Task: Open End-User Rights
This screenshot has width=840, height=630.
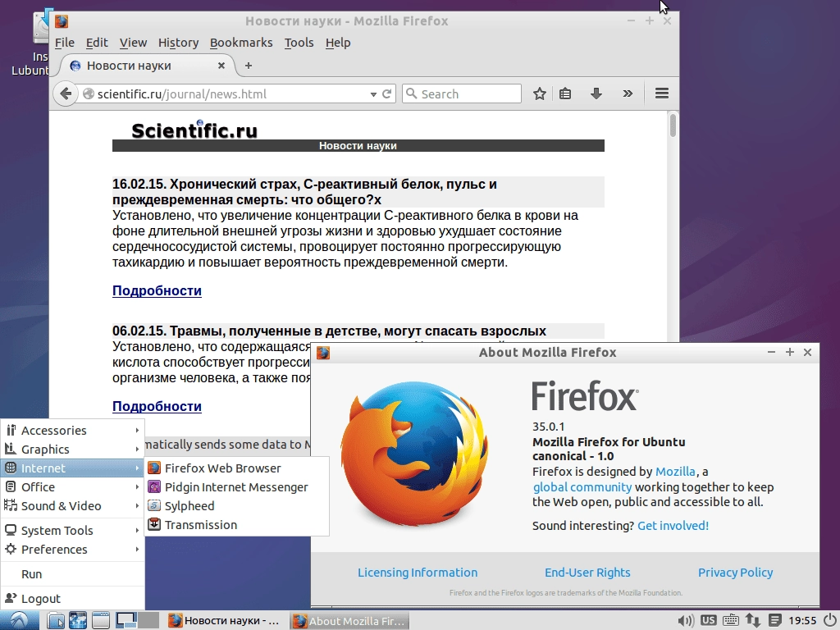Action: pos(587,572)
